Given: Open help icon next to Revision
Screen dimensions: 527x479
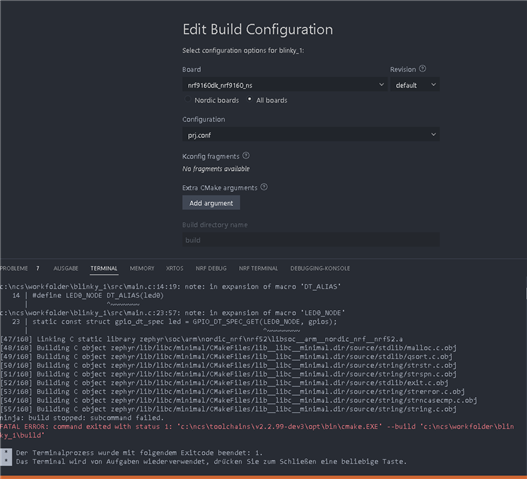Looking at the screenshot, I should point(422,69).
